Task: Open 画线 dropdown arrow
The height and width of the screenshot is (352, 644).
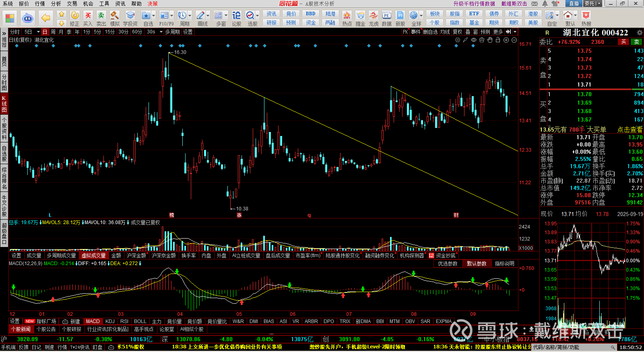Action: coord(208,16)
